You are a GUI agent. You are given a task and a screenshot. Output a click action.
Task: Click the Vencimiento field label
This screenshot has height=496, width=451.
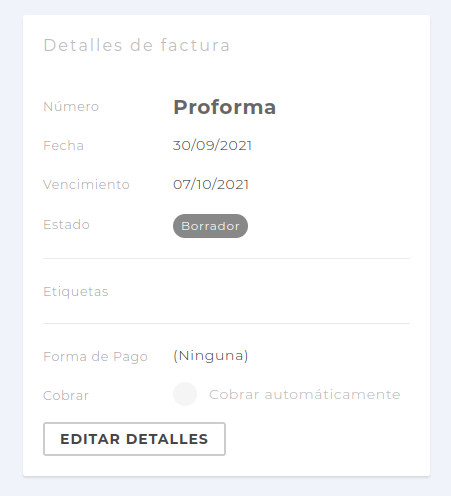(x=87, y=184)
